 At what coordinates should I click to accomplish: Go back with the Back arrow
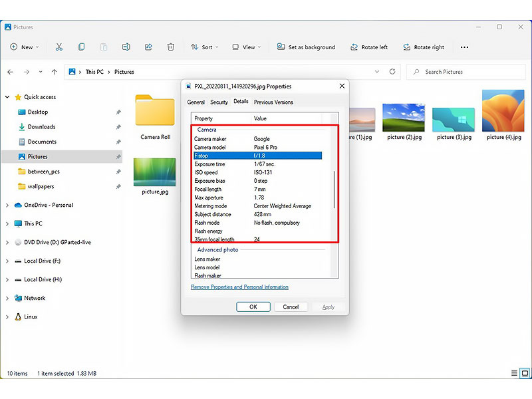click(x=10, y=72)
